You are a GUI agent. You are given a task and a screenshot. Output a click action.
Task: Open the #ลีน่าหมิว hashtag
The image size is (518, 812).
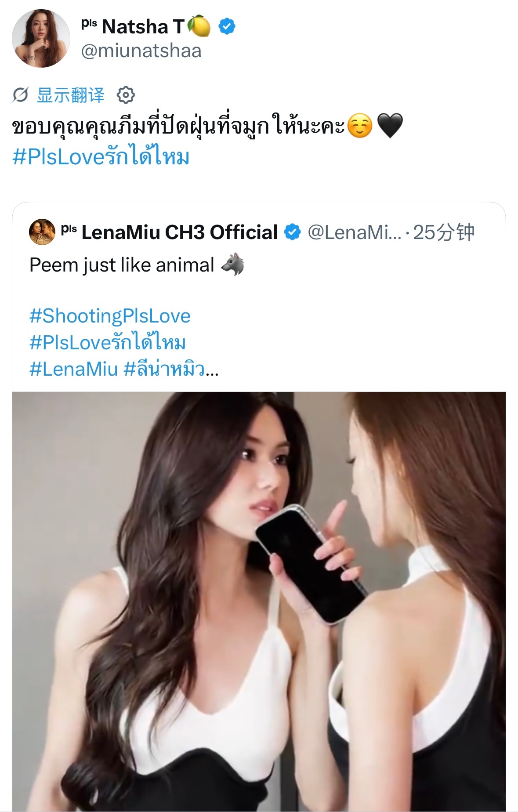[164, 369]
